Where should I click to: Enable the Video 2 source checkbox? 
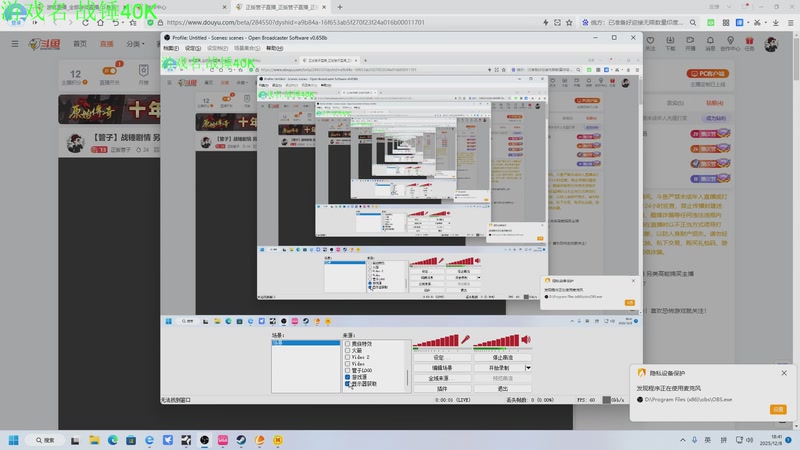pos(347,357)
